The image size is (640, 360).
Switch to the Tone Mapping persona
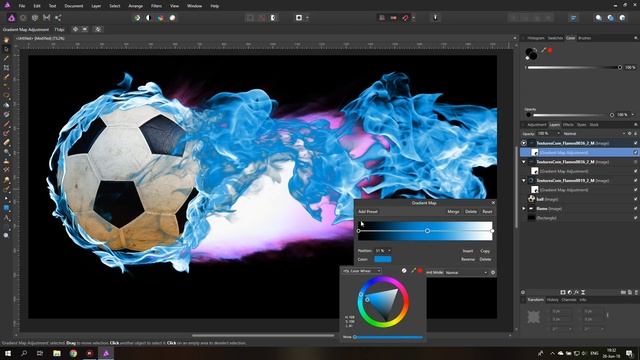pos(47,18)
